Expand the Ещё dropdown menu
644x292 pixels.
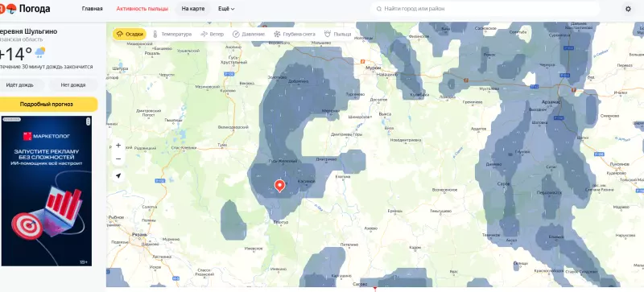226,9
